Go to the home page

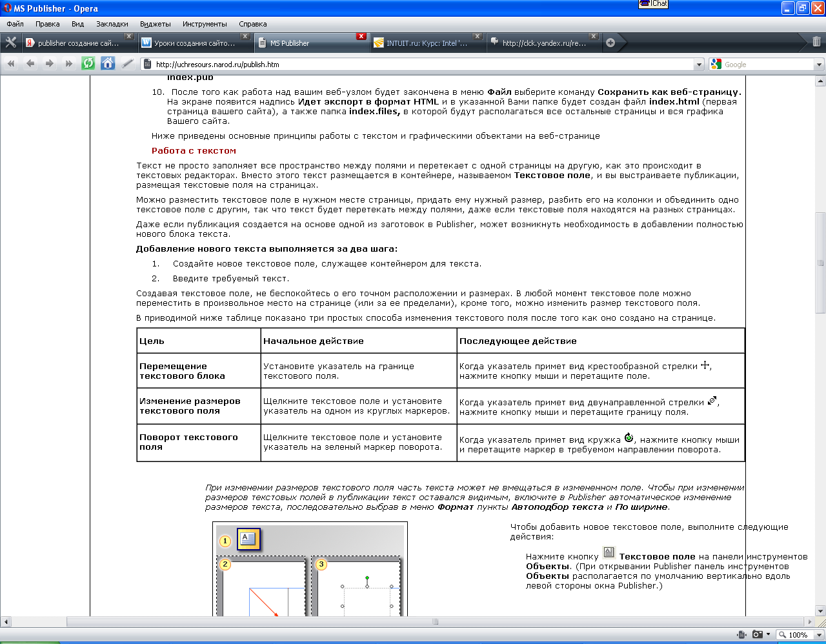108,63
